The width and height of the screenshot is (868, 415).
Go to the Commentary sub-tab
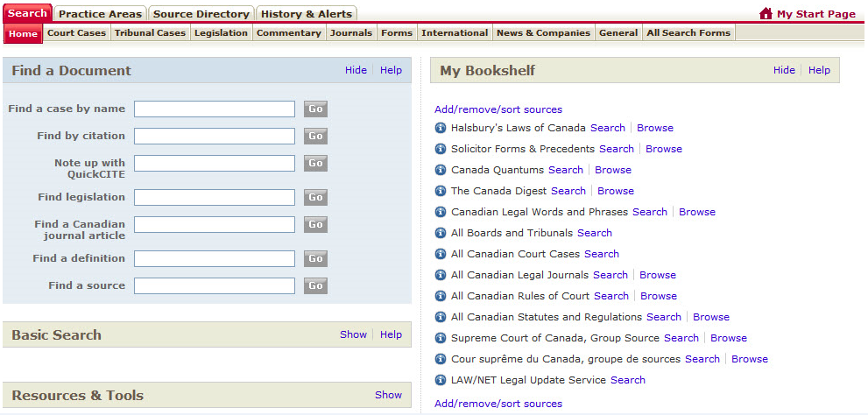coord(289,33)
